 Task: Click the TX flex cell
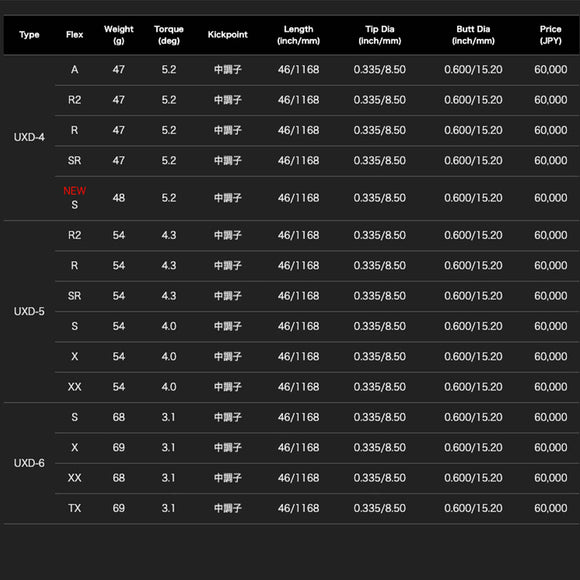[x=74, y=508]
